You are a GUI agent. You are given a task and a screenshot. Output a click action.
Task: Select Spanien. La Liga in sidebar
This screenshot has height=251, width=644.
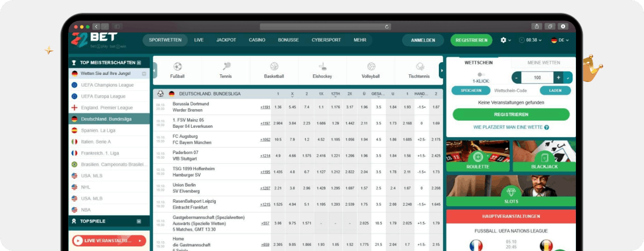[109, 130]
